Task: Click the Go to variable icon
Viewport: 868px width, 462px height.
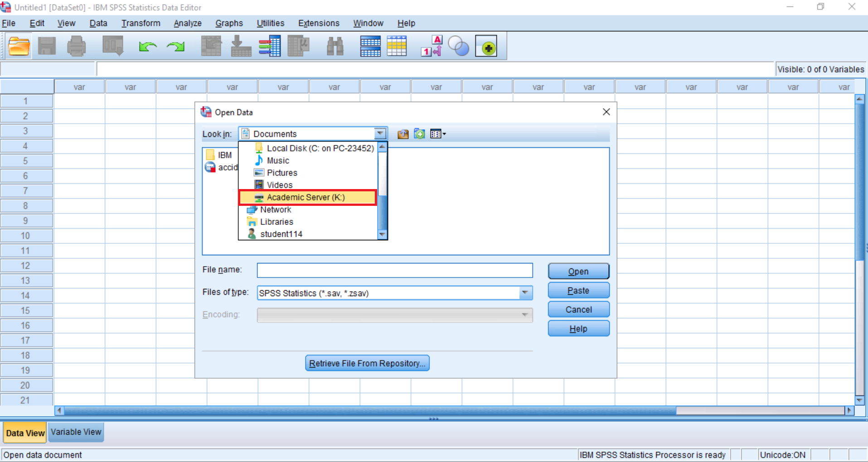Action: pyautogui.click(x=241, y=46)
